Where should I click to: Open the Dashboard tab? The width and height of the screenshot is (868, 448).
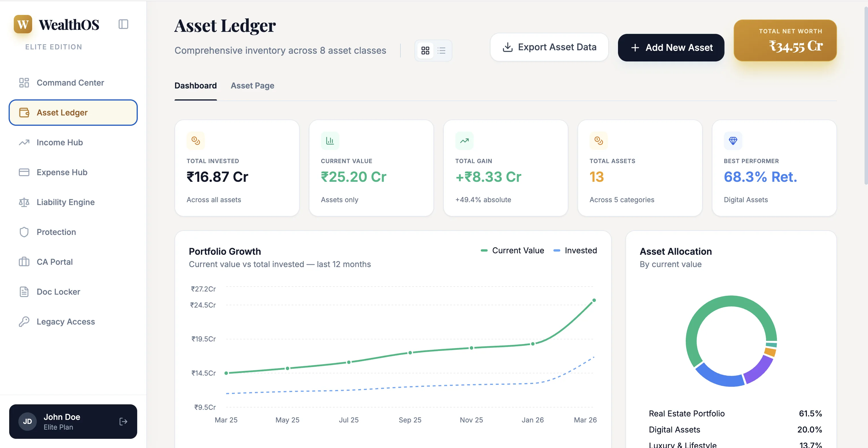[x=195, y=86]
